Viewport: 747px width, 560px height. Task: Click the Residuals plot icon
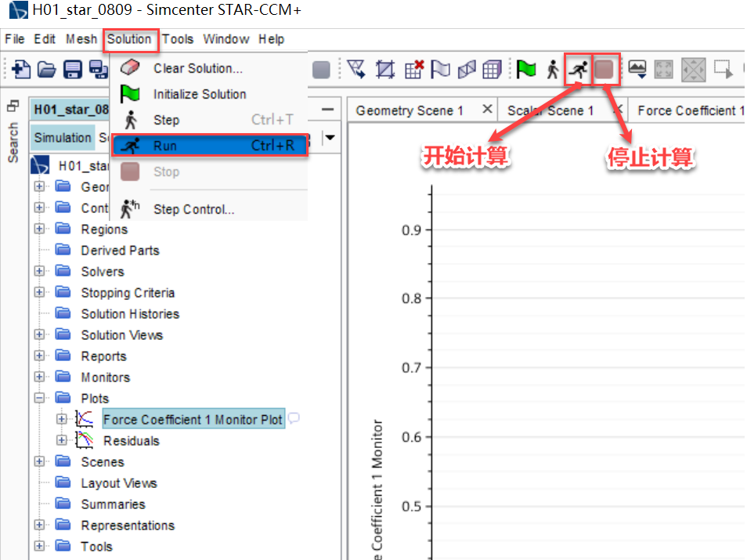point(85,440)
